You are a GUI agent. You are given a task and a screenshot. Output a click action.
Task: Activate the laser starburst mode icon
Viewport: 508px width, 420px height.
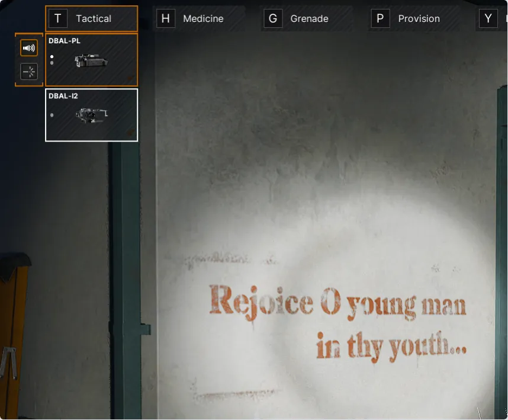[x=29, y=72]
